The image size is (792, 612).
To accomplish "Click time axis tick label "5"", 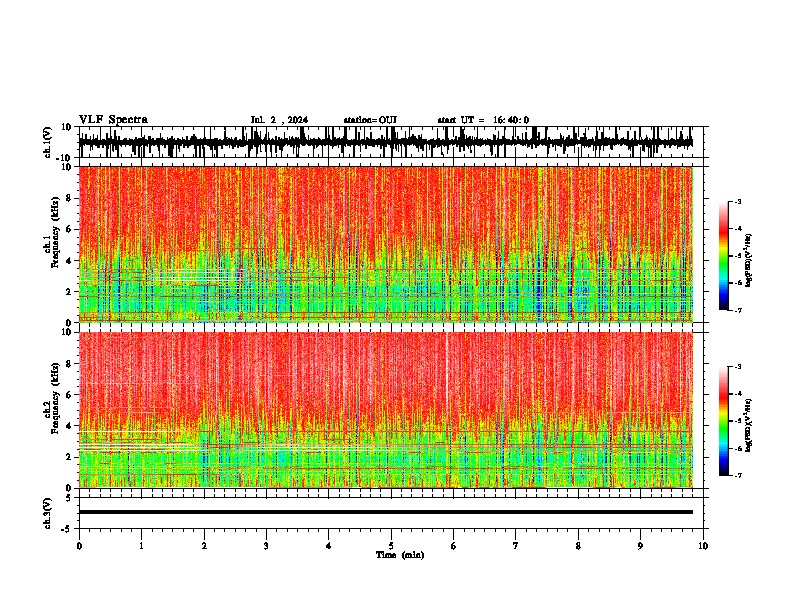I will 391,546.
